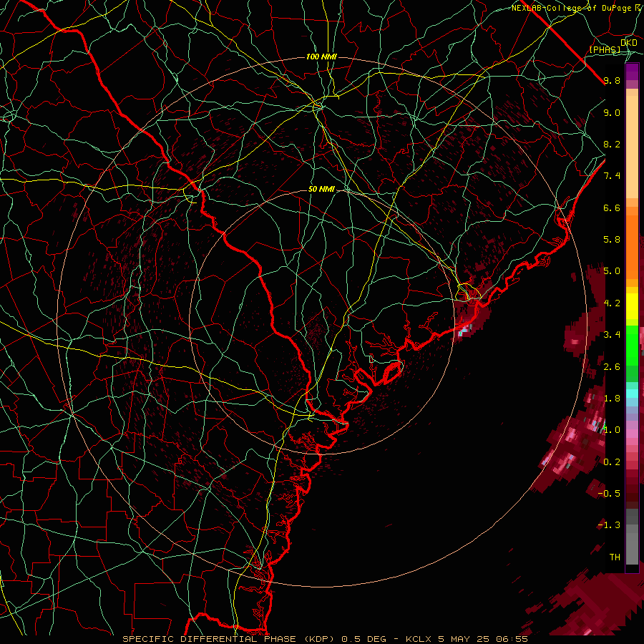Click the 8.2 scale value
Screen dimensions: 644x644
tap(612, 144)
